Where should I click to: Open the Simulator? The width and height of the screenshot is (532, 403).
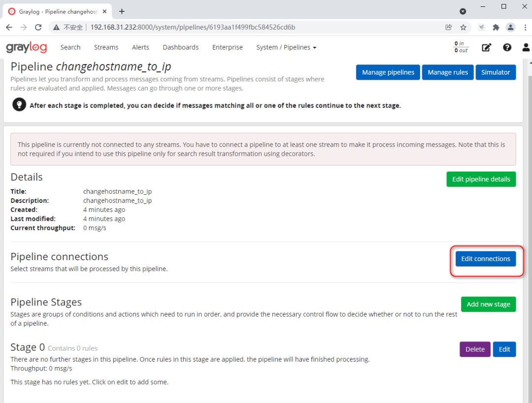(x=495, y=72)
